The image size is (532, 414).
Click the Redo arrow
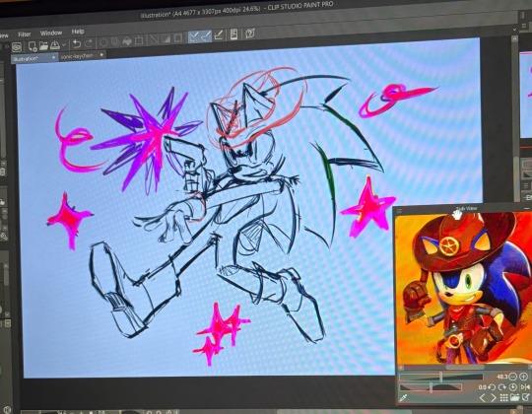click(89, 43)
